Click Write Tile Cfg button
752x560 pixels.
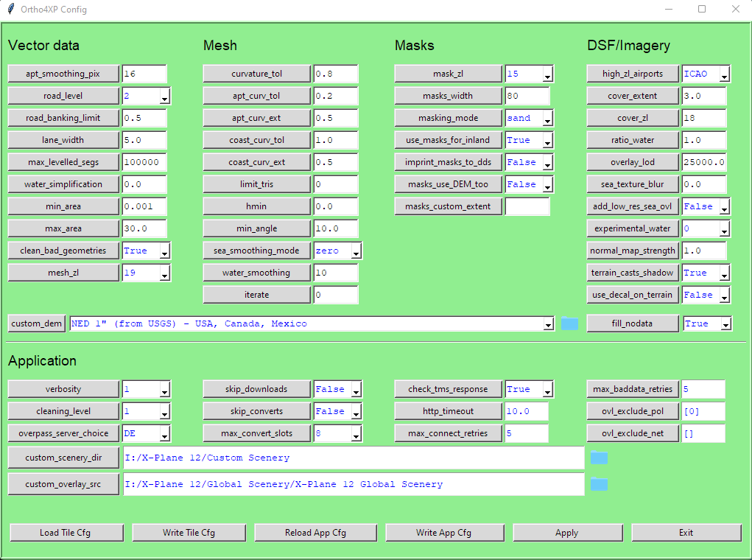pos(189,533)
